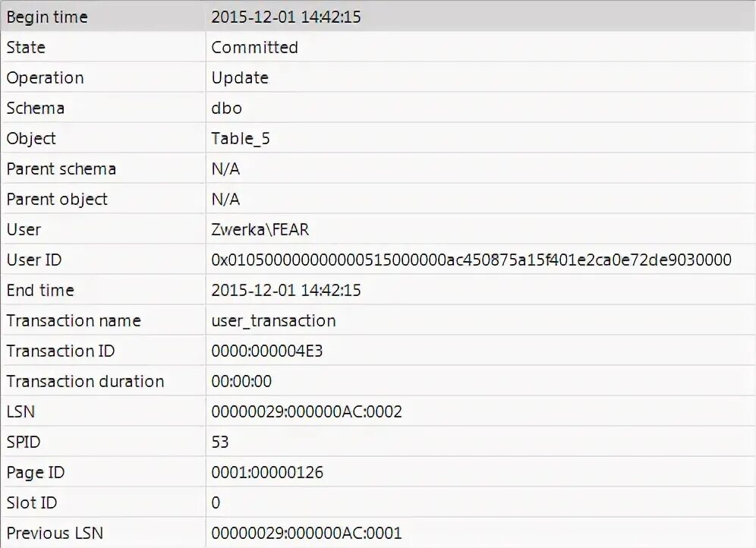
Task: Click the LSN value 00000029:000000AC:0002
Action: pos(306,411)
